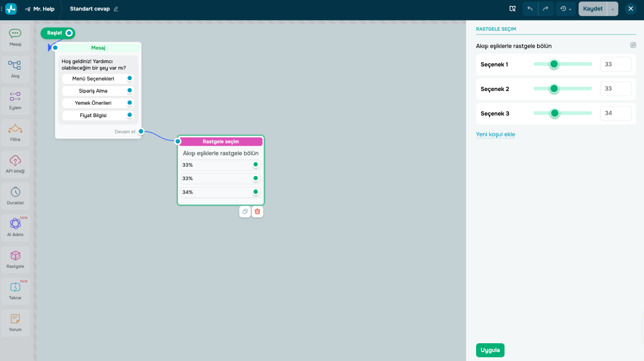Click the Mesaj block header

98,48
